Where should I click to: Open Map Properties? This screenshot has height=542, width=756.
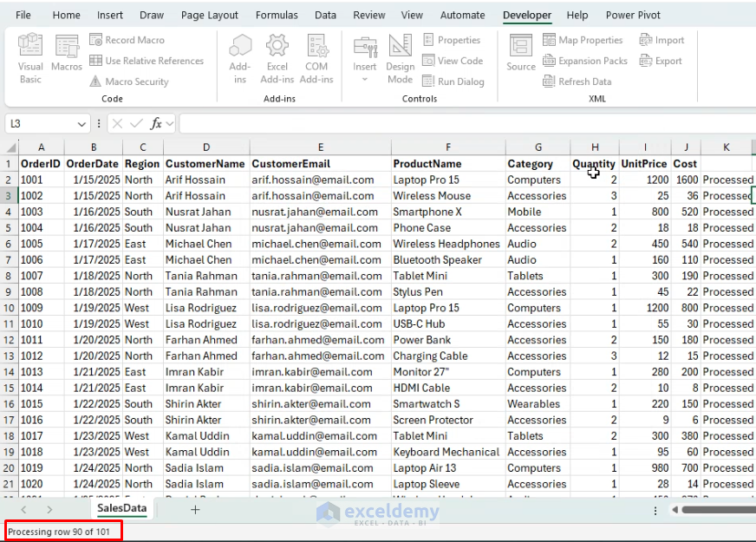click(x=583, y=40)
